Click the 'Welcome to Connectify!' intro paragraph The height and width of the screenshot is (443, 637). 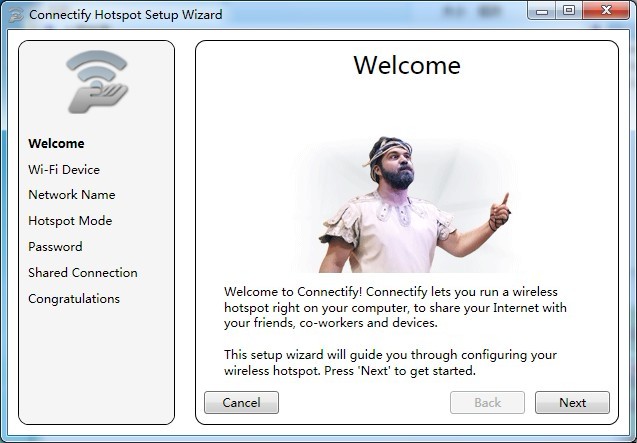(395, 307)
